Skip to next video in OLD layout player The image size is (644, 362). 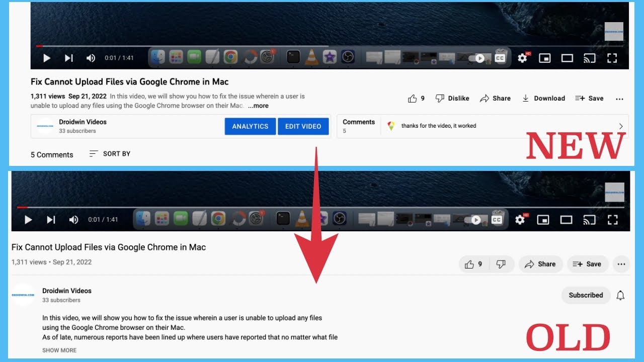[51, 220]
